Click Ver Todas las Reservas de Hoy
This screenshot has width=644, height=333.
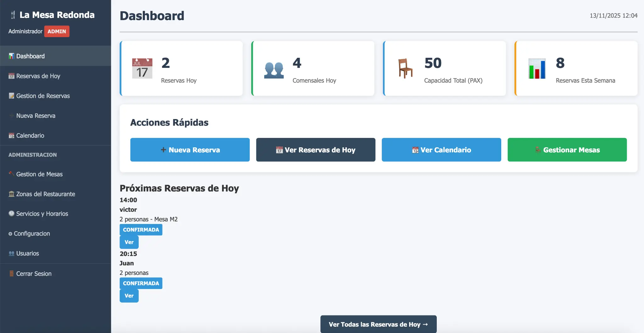tap(378, 324)
